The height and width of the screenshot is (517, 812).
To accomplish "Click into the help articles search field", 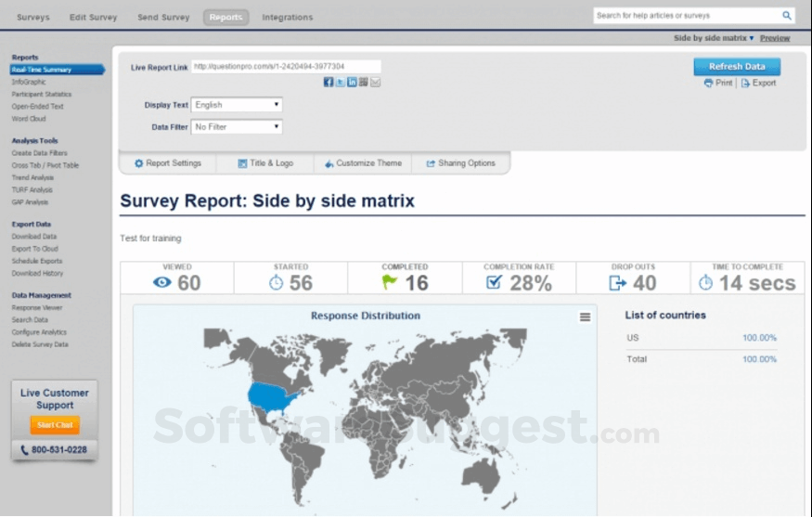I will pyautogui.click(x=685, y=16).
